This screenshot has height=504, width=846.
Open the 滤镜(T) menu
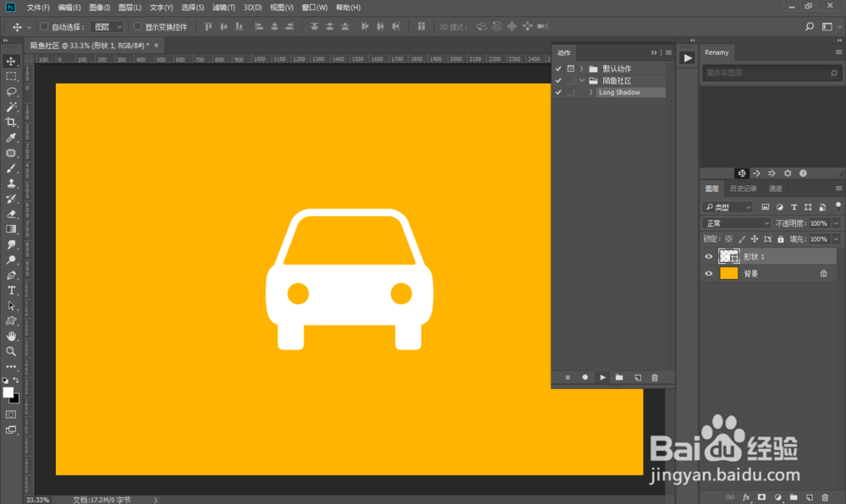(x=223, y=8)
